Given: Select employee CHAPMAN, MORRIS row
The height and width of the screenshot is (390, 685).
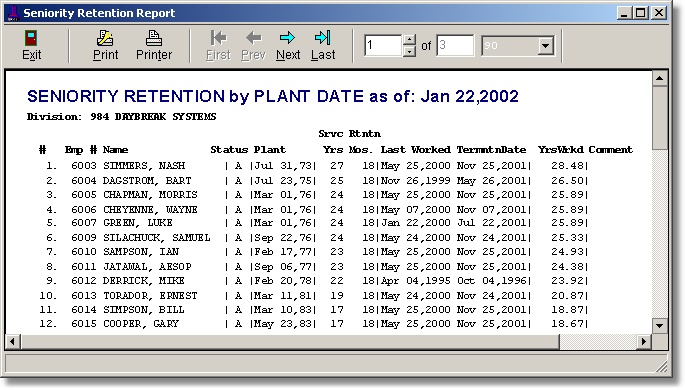Looking at the screenshot, I should pyautogui.click(x=317, y=195).
